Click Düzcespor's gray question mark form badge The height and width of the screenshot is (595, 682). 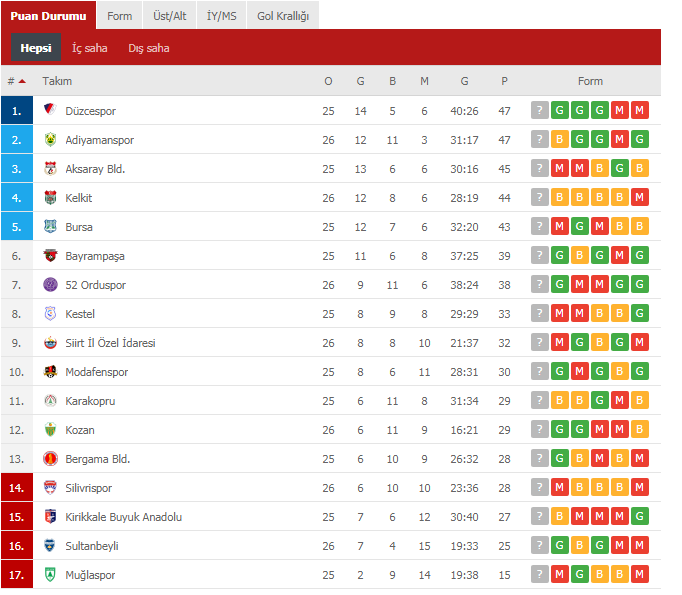tap(539, 110)
